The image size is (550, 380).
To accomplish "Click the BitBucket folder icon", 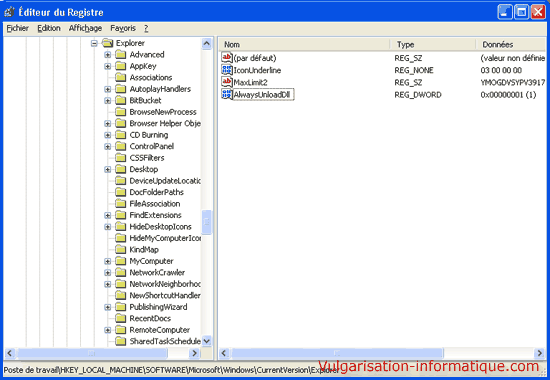I will 121,100.
